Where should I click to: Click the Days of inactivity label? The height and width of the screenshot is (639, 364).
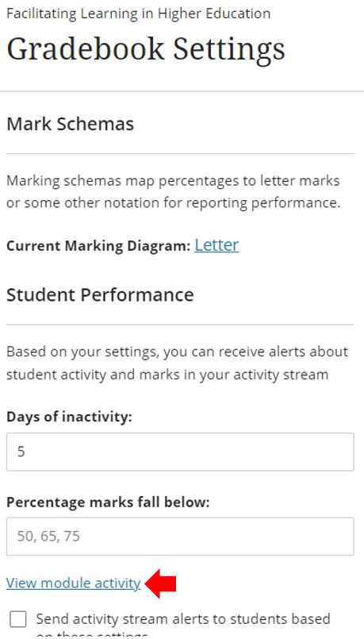point(69,417)
